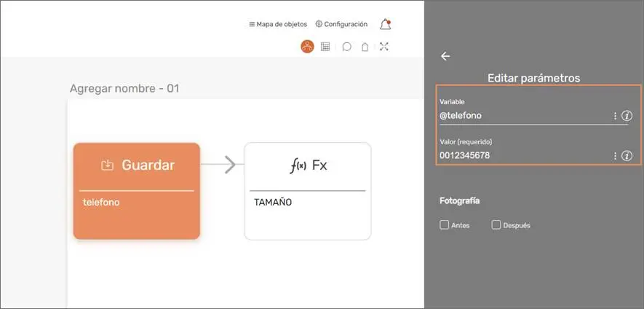
Task: Open the Mapa de objetos menu
Action: tap(278, 24)
